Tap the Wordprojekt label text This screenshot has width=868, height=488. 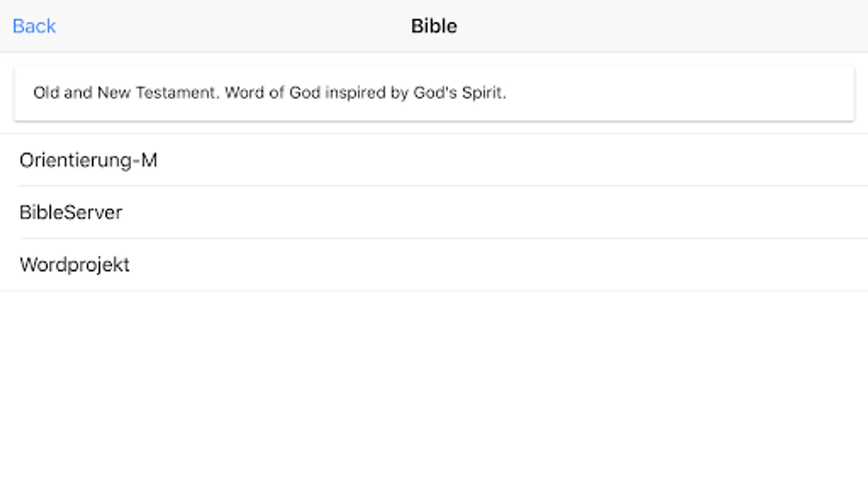coord(75,265)
